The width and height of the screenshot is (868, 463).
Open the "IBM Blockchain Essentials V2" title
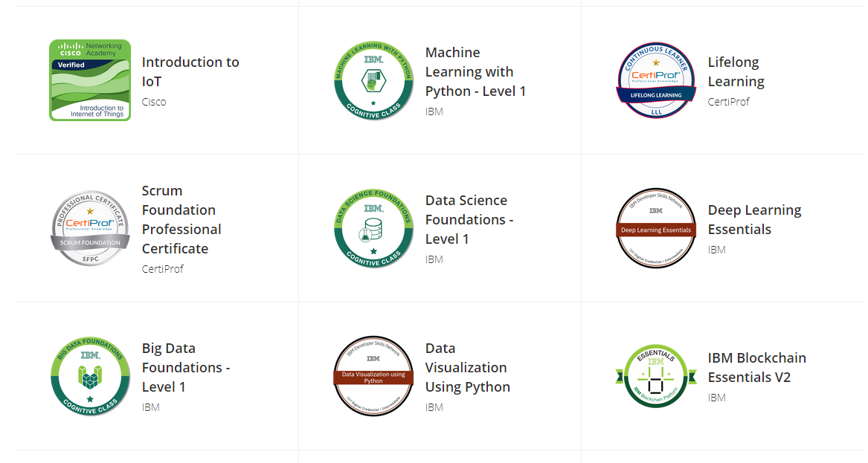pos(756,367)
